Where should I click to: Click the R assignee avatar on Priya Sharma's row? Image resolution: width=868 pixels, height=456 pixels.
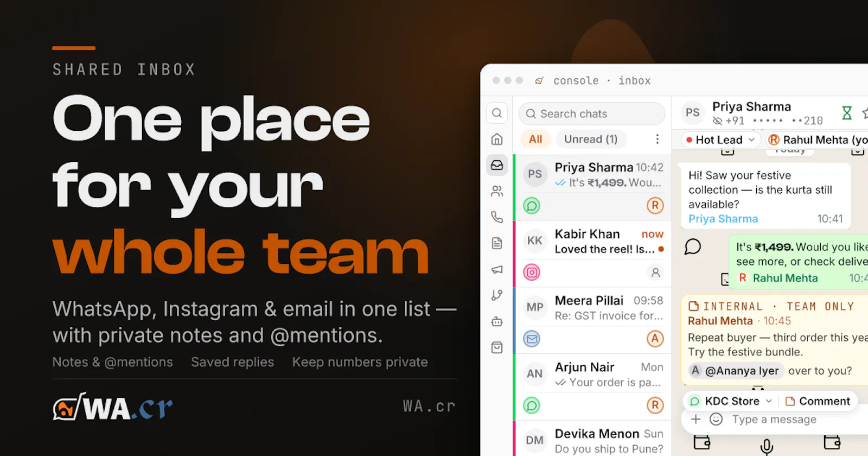tap(655, 206)
